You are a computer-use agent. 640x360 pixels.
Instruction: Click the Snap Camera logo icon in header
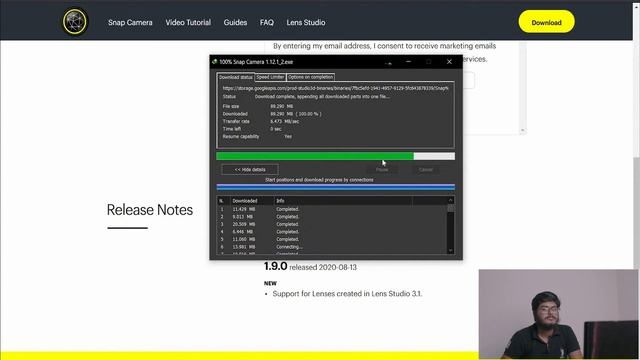[75, 21]
